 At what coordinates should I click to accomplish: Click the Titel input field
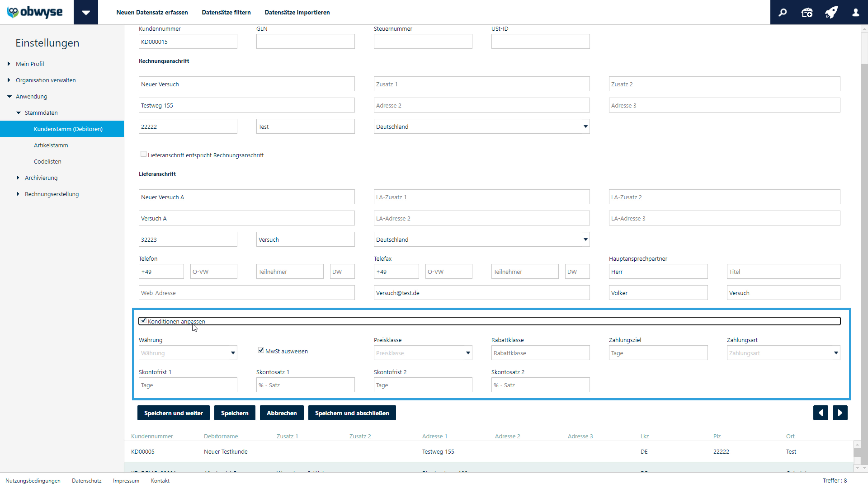click(x=783, y=272)
